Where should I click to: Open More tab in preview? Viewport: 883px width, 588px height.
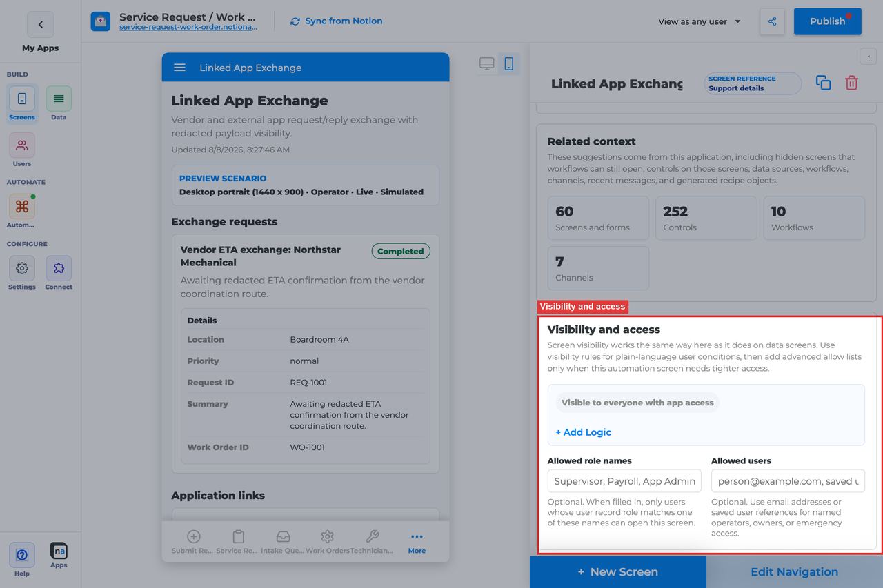pos(417,542)
